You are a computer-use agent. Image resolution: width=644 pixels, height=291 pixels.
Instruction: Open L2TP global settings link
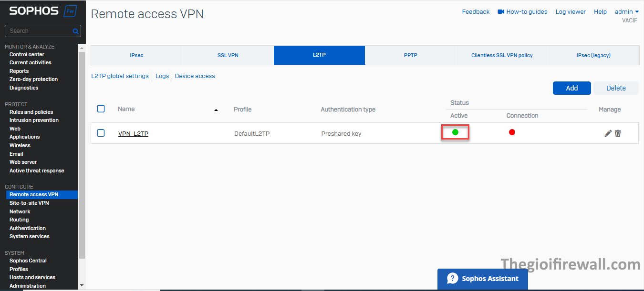120,76
